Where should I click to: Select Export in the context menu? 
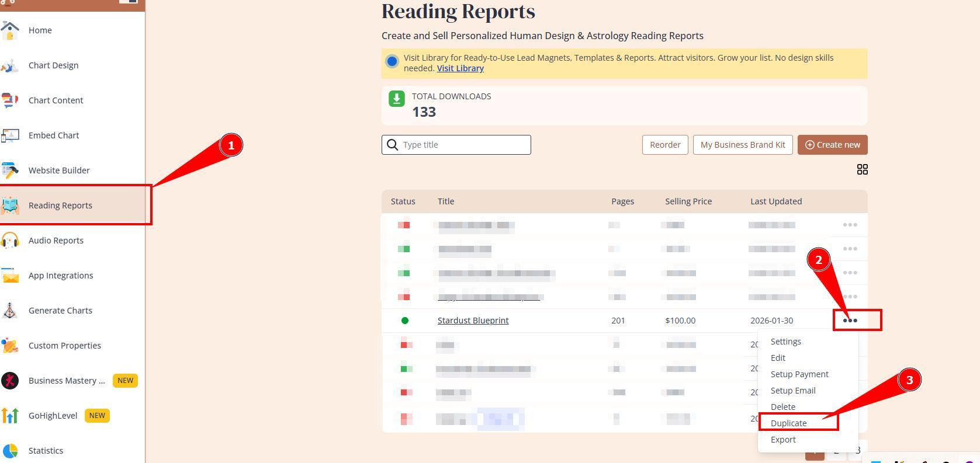pyautogui.click(x=782, y=440)
